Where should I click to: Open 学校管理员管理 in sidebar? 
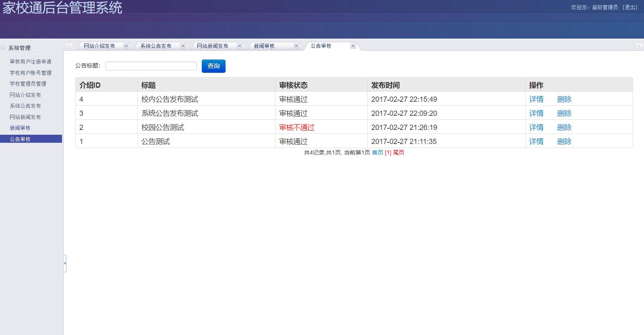click(28, 84)
